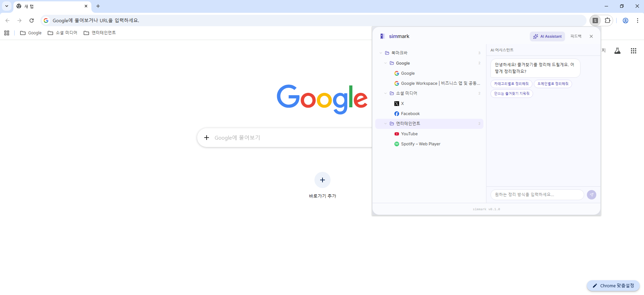
Task: Open the tab search dropdown arrow
Action: 6,6
